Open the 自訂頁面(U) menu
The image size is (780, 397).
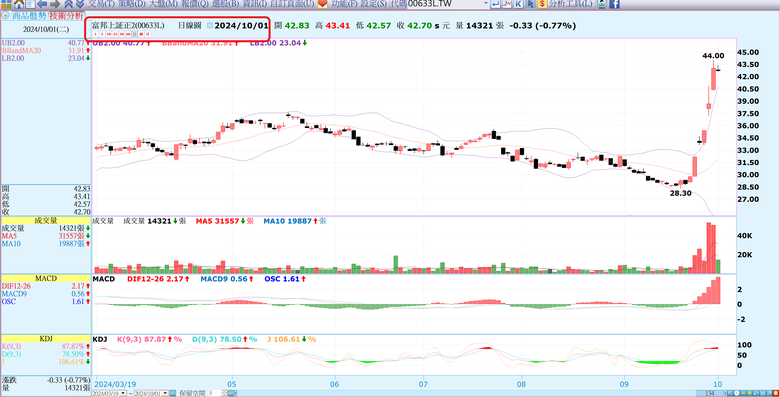(292, 4)
